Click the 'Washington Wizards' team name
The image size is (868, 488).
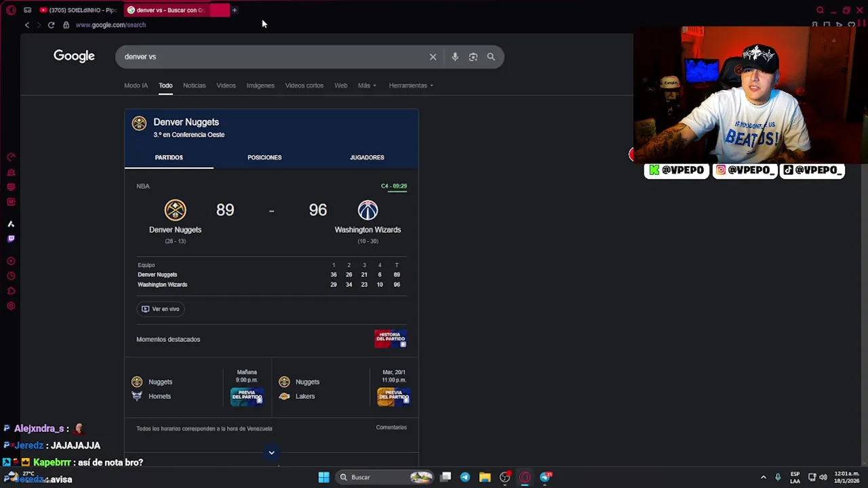point(368,230)
